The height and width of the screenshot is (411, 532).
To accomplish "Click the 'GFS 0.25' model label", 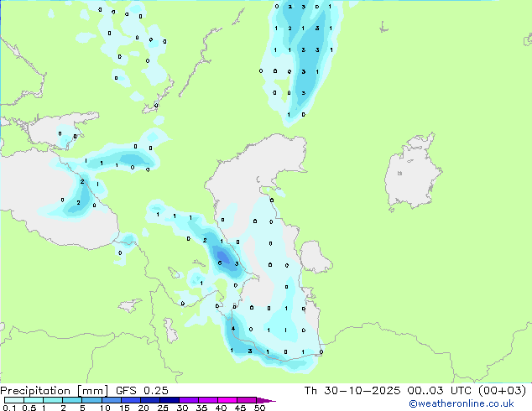I will [x=142, y=391].
